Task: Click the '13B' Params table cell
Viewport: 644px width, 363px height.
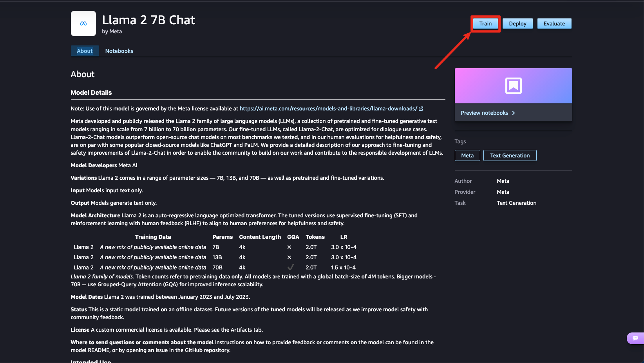Action: (217, 257)
